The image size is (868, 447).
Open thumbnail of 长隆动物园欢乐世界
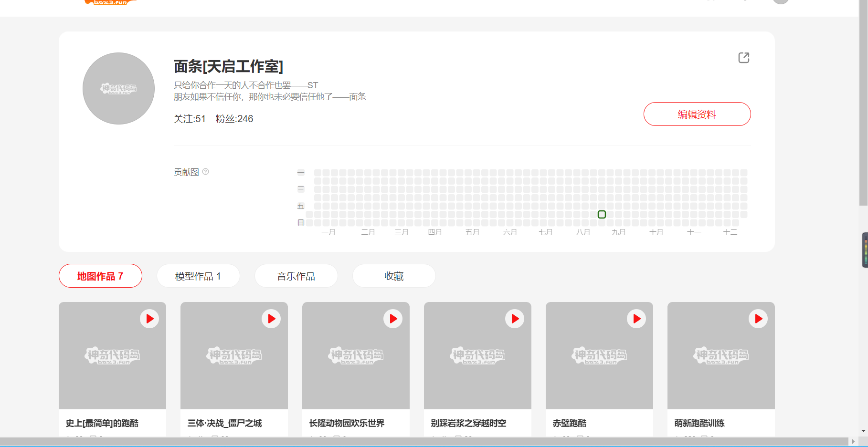[356, 355]
